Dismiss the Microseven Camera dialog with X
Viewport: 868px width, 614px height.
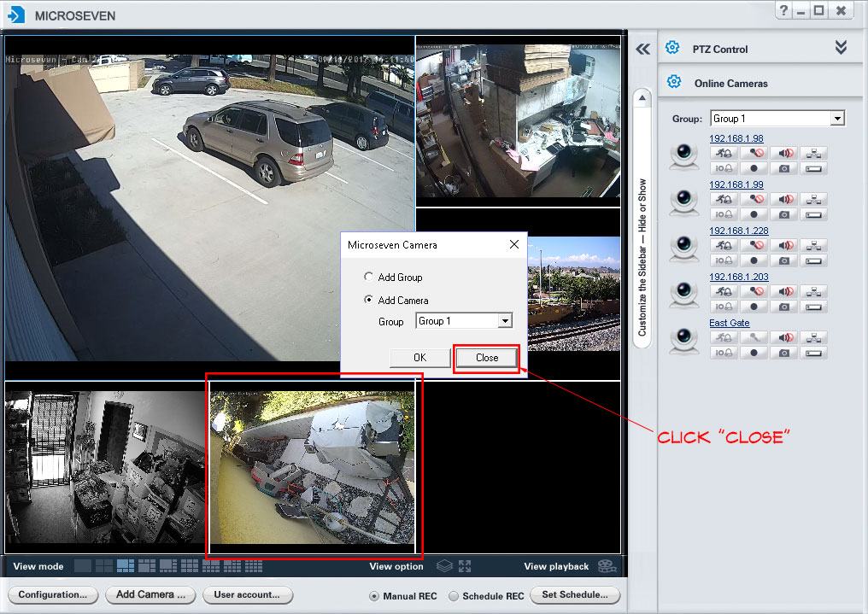pos(514,244)
